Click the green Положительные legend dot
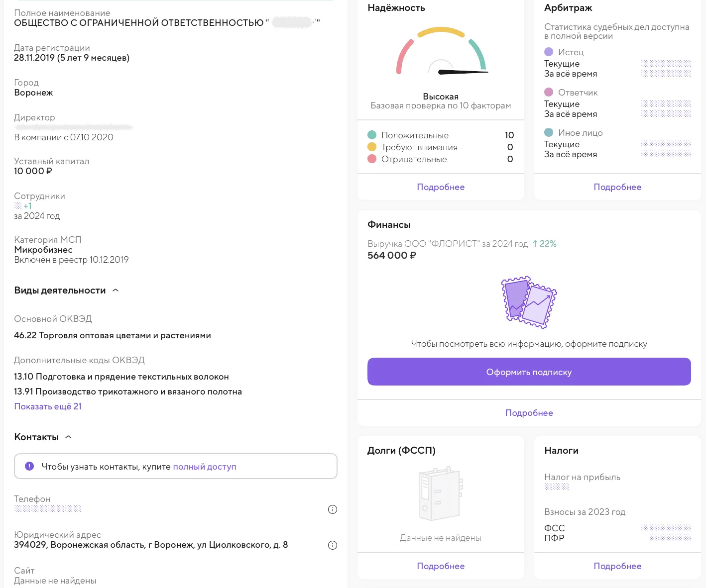The image size is (706, 588). coord(372,135)
